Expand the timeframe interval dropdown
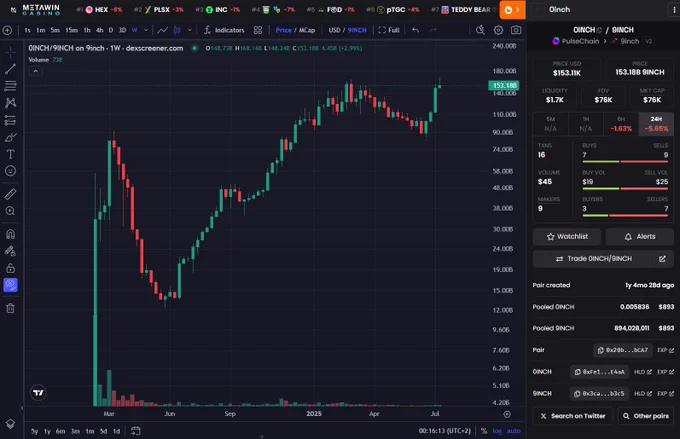The width and height of the screenshot is (680, 439). (146, 30)
